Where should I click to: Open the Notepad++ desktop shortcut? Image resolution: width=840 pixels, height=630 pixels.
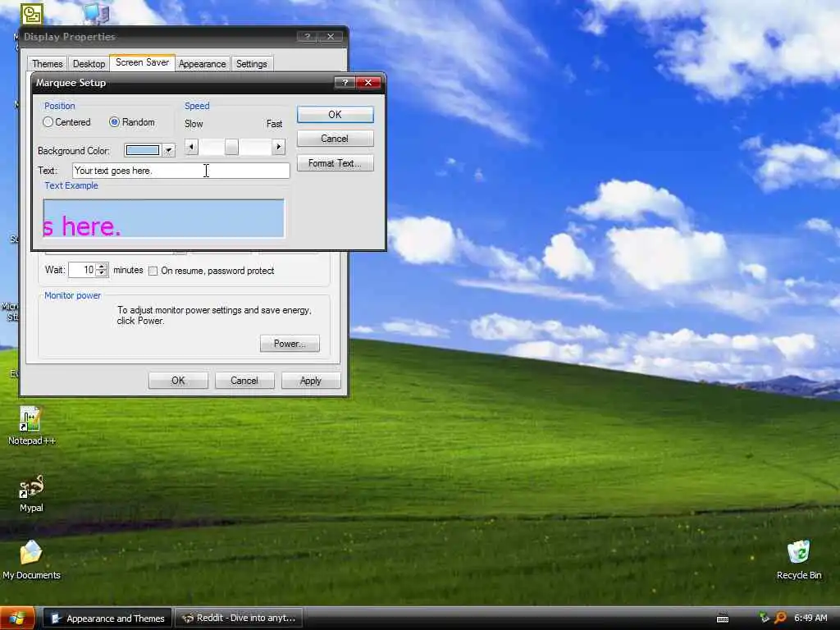31,426
